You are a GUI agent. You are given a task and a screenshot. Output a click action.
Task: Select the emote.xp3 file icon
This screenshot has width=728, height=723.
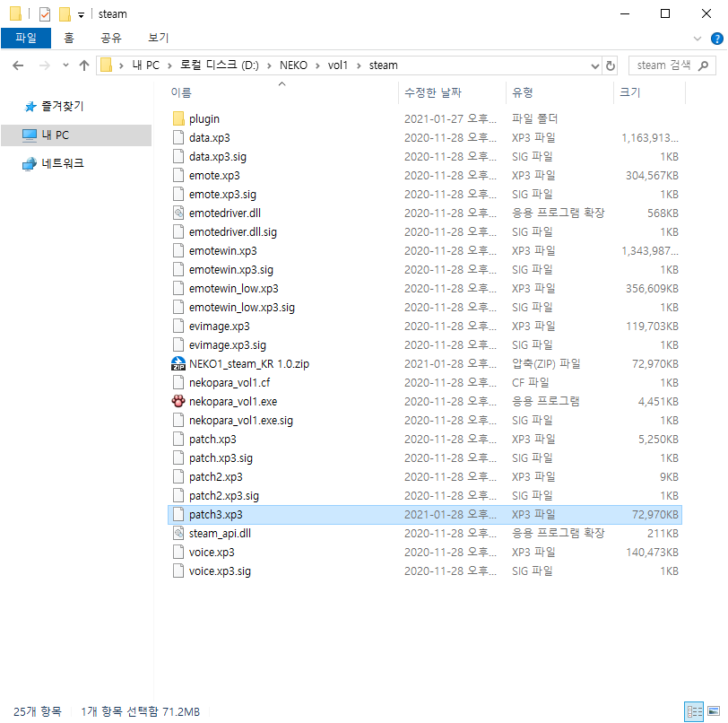pos(178,175)
